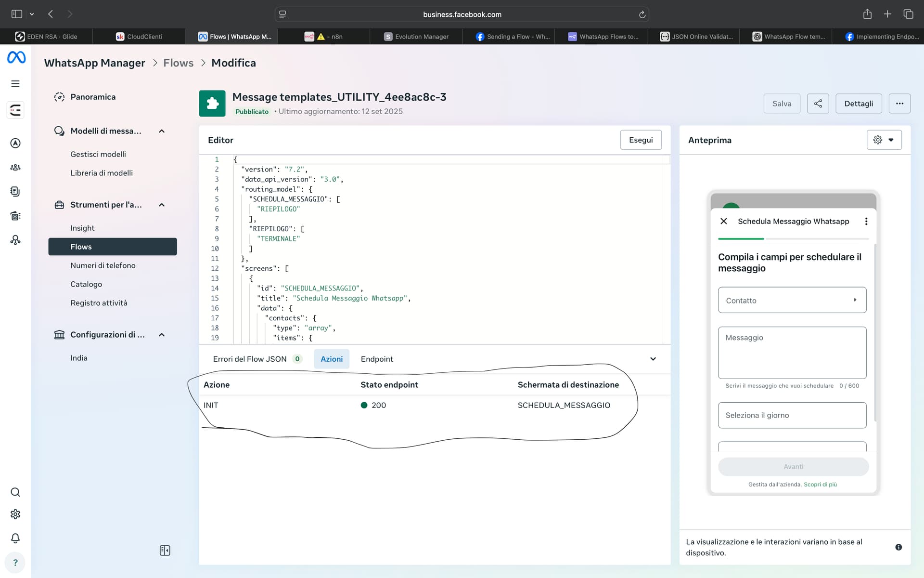Collapse the bottom actions panel chevron
Viewport: 924px width, 578px height.
click(653, 359)
